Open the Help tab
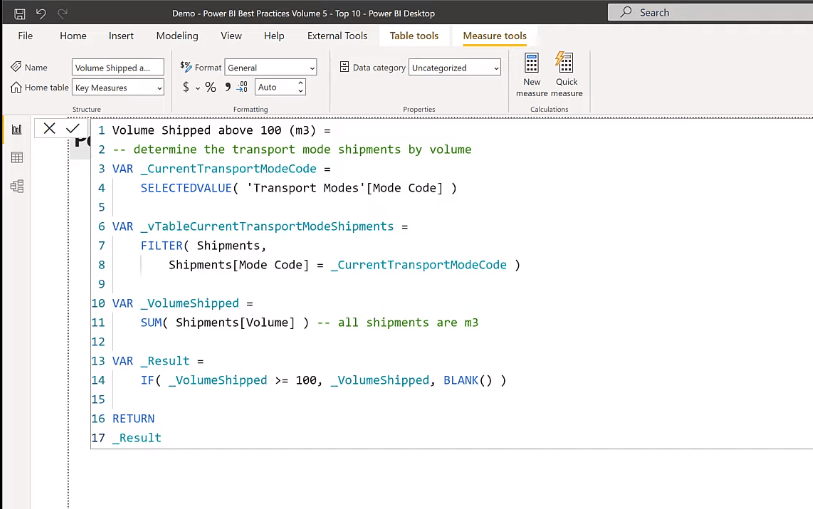 [274, 36]
